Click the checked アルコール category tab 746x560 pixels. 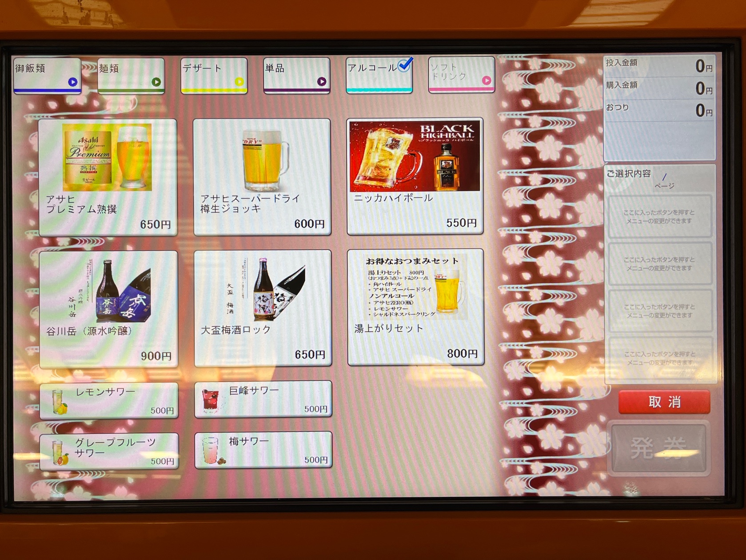(x=379, y=74)
